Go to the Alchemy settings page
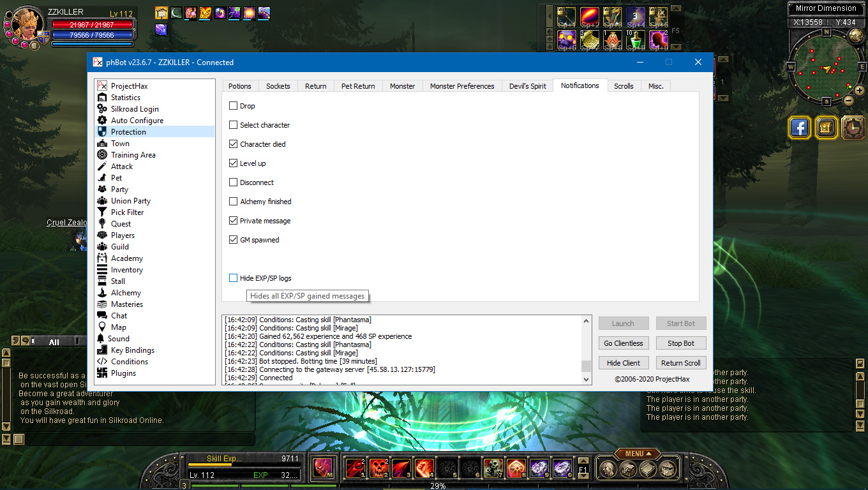The width and height of the screenshot is (868, 490). pyautogui.click(x=126, y=293)
